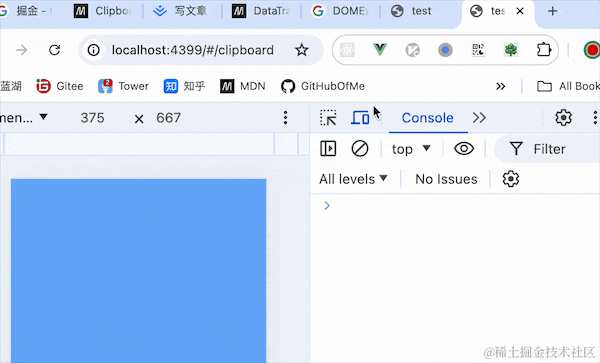Open the device dimensions preset dropdown
The height and width of the screenshot is (363, 600).
point(24,118)
